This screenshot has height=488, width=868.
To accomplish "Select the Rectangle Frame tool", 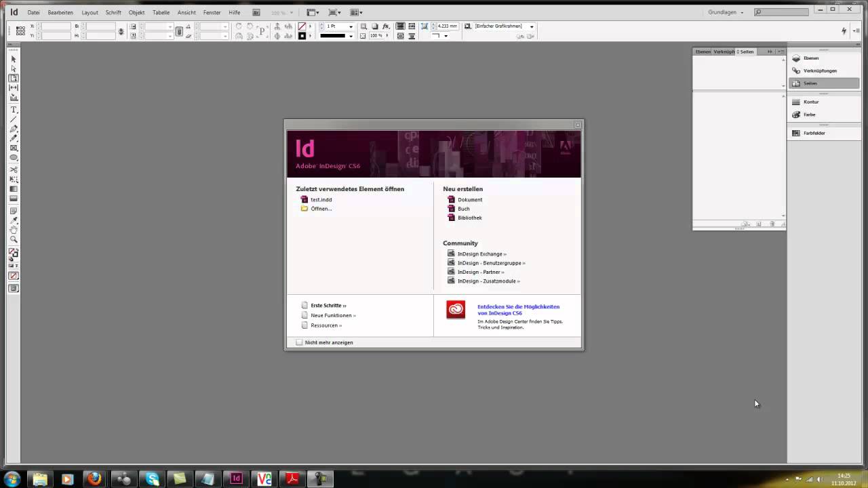I will pyautogui.click(x=14, y=148).
